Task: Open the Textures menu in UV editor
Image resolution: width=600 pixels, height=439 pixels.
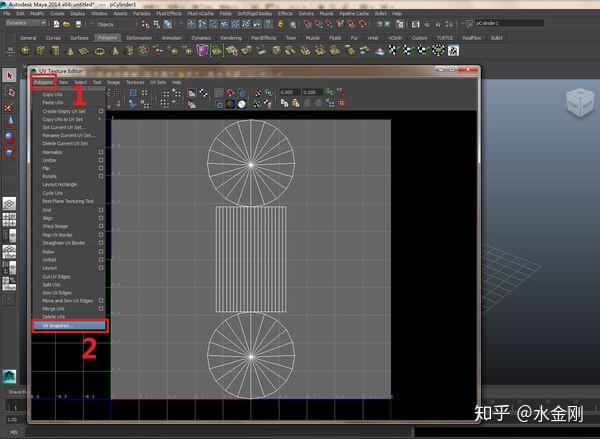Action: [x=135, y=82]
